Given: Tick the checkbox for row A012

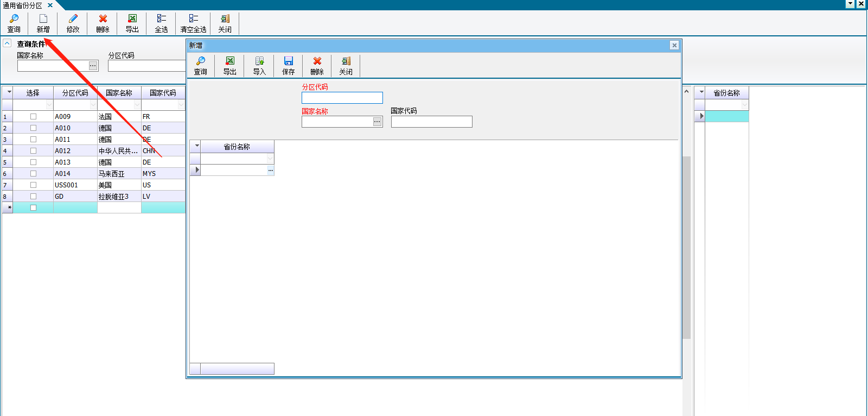Looking at the screenshot, I should pos(33,150).
